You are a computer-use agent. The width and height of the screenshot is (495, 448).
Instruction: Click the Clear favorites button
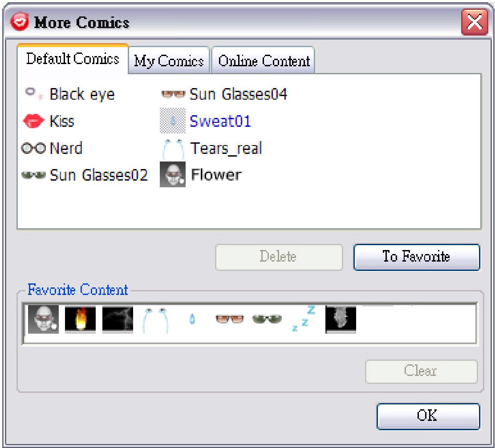coord(421,371)
